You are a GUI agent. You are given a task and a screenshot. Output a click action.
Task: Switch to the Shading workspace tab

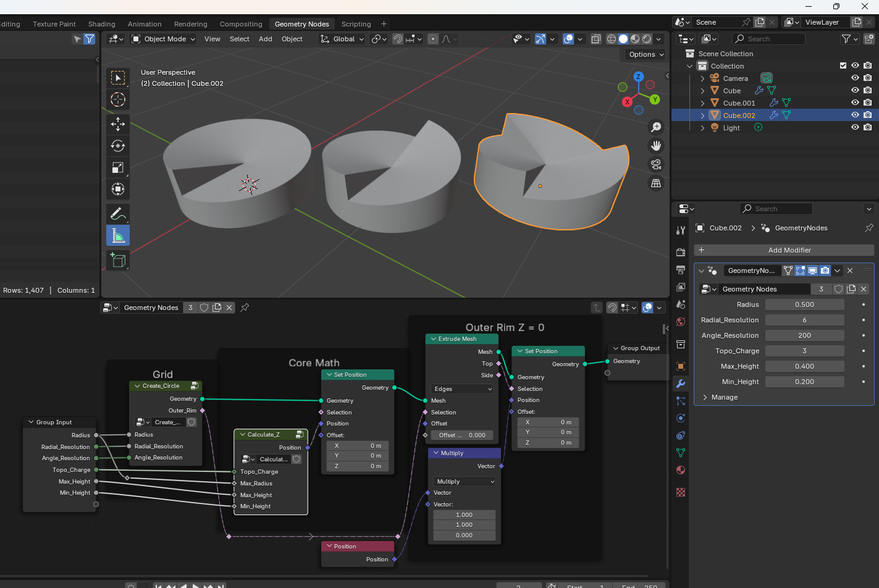point(101,24)
